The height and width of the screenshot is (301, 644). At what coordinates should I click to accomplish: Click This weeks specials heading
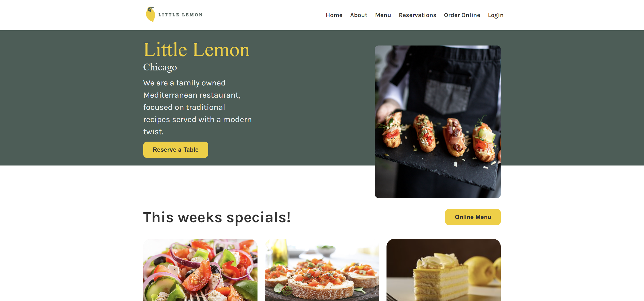coord(217,217)
